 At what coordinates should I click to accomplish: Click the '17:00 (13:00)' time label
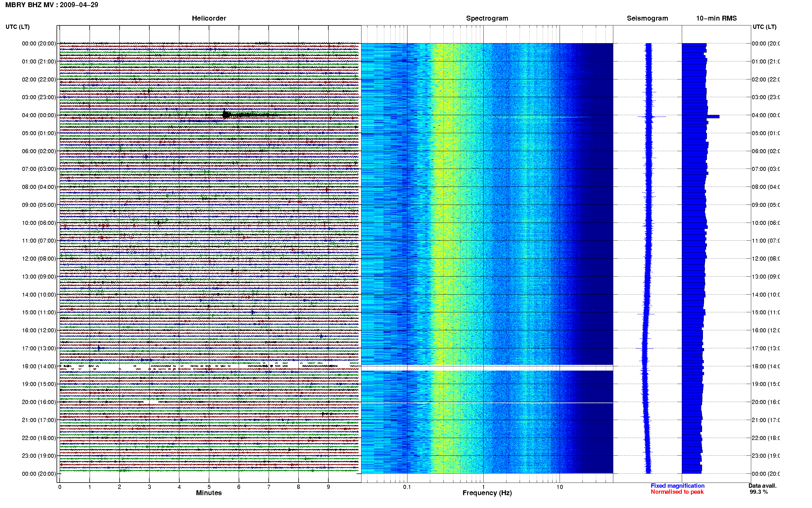(x=39, y=348)
